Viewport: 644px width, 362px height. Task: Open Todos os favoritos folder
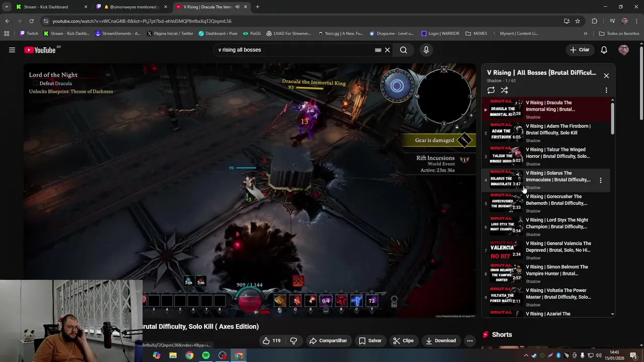619,34
